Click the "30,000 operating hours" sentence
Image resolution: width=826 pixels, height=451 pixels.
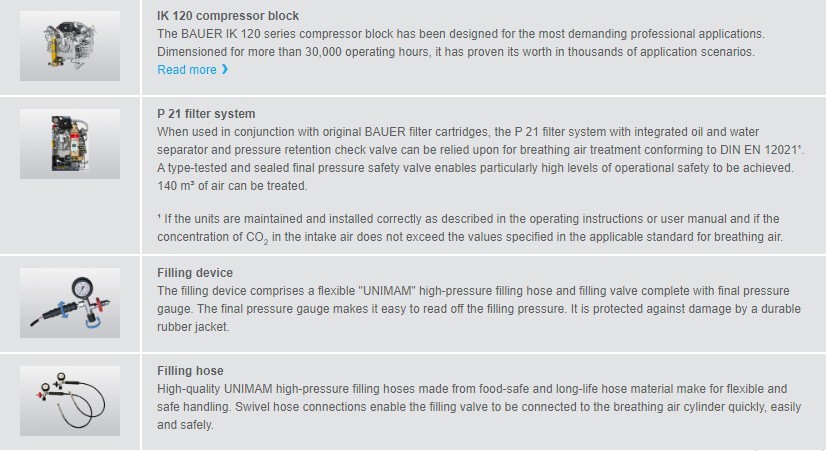tap(456, 52)
